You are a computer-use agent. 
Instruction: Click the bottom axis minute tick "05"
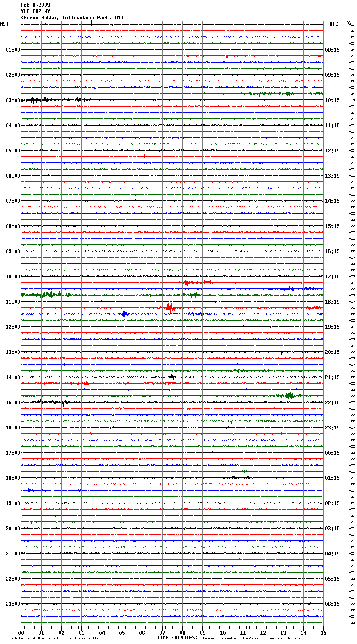click(x=122, y=633)
